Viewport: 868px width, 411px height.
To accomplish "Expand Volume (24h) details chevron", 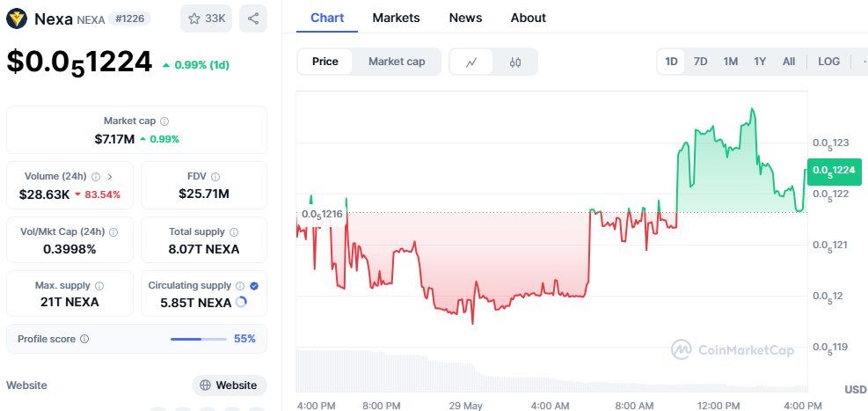I will point(110,177).
